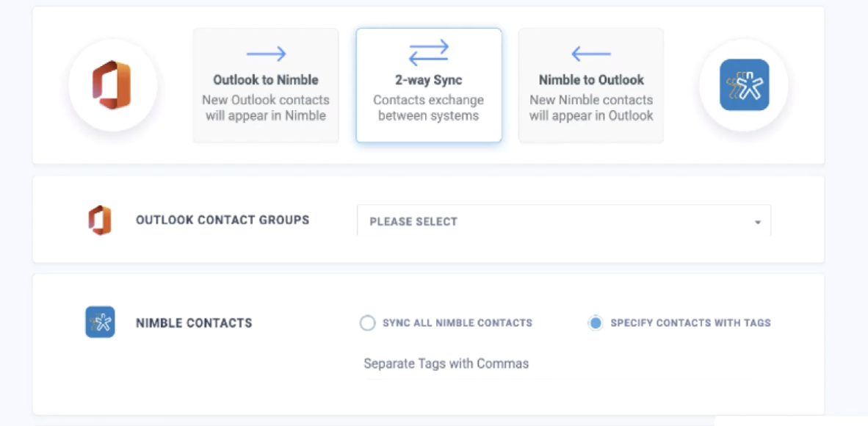Click the Please Select placeholder text
The width and height of the screenshot is (868, 426).
[x=413, y=222]
